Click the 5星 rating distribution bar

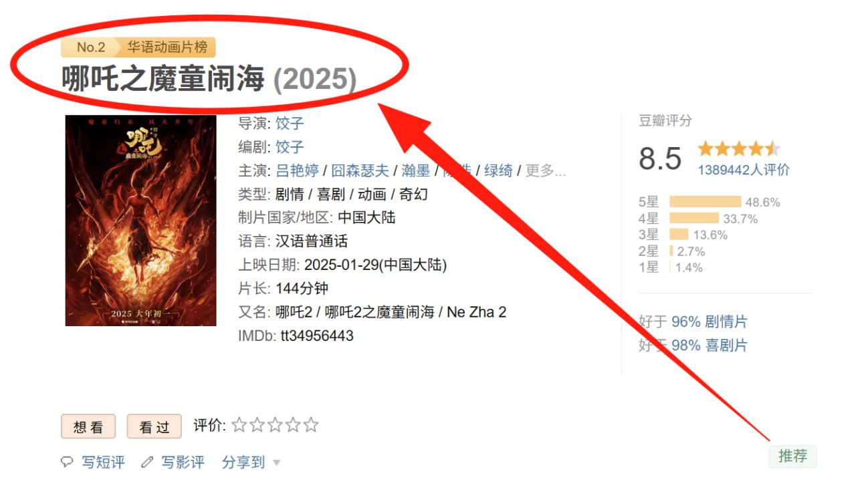(x=705, y=202)
